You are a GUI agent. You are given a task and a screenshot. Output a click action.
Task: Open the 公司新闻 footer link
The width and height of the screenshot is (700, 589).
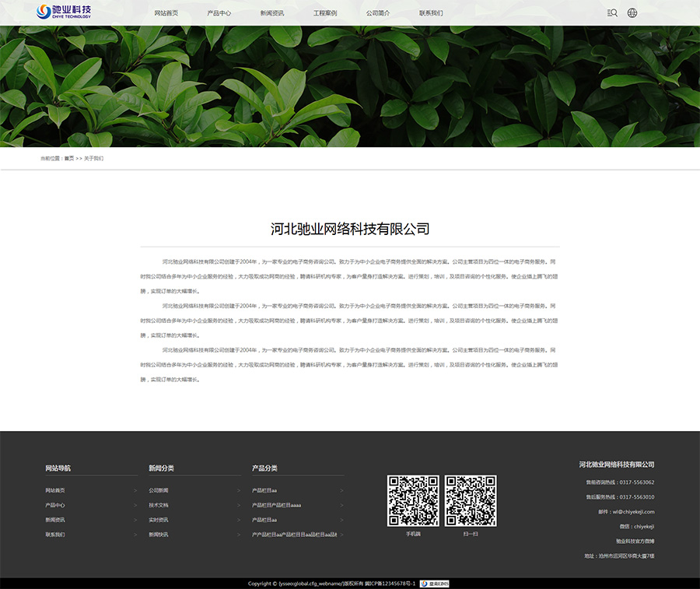tap(159, 490)
